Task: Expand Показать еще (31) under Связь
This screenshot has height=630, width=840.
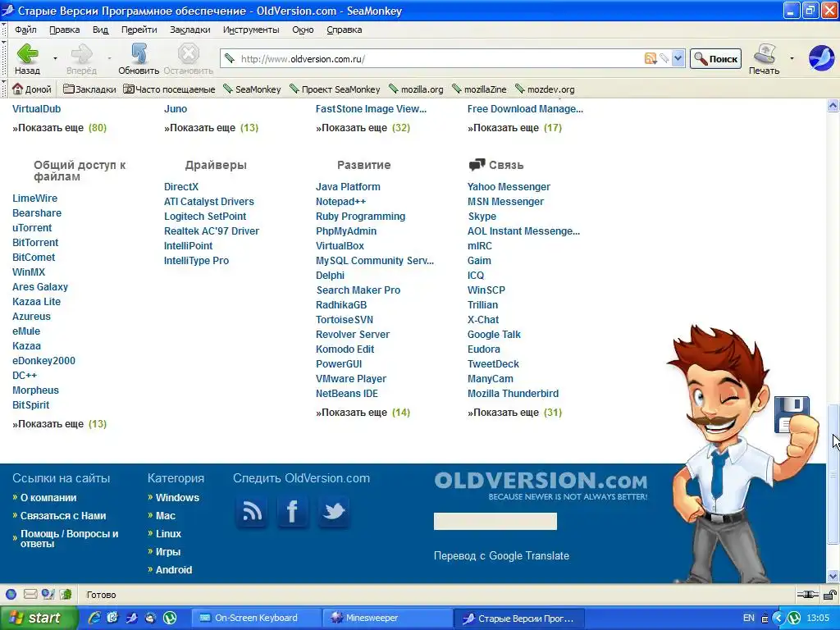Action: pos(514,413)
